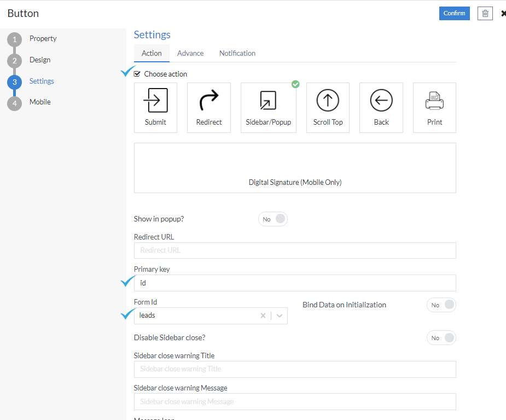Select the Sidebar/Popup action

pyautogui.click(x=268, y=107)
